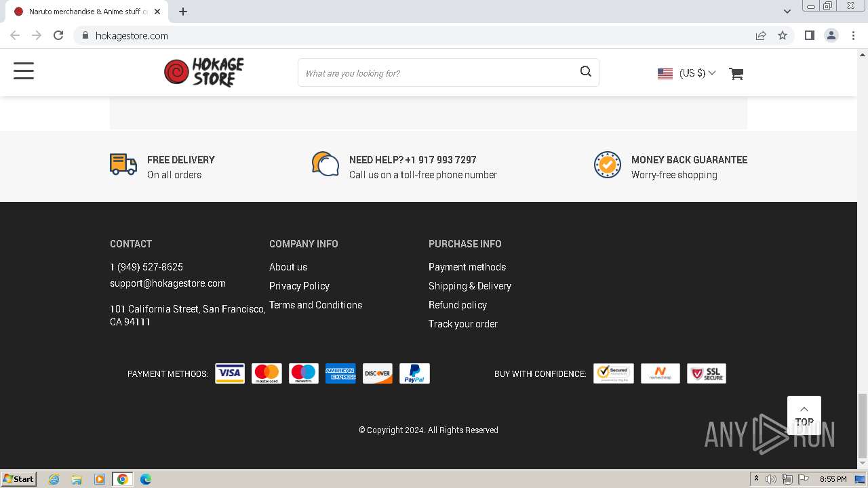Image resolution: width=868 pixels, height=488 pixels.
Task: Toggle the browser side panel
Action: pyautogui.click(x=809, y=35)
